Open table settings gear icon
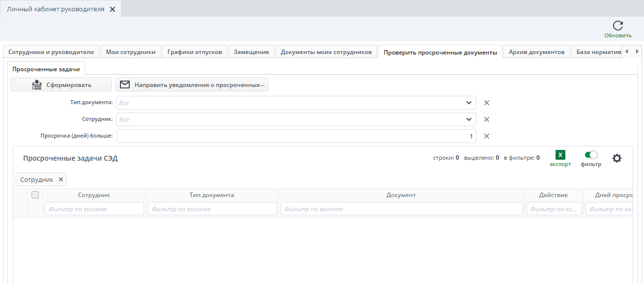The width and height of the screenshot is (644, 284). [617, 158]
